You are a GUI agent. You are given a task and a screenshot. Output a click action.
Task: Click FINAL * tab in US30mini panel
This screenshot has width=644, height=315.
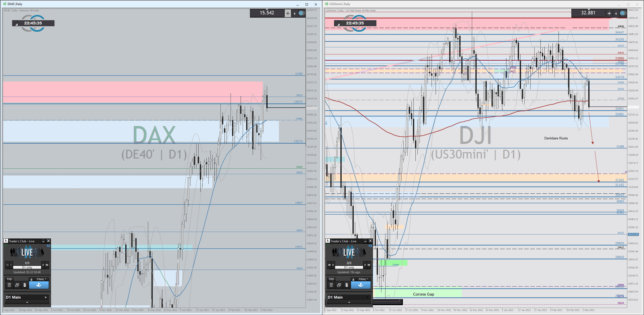click(x=363, y=279)
